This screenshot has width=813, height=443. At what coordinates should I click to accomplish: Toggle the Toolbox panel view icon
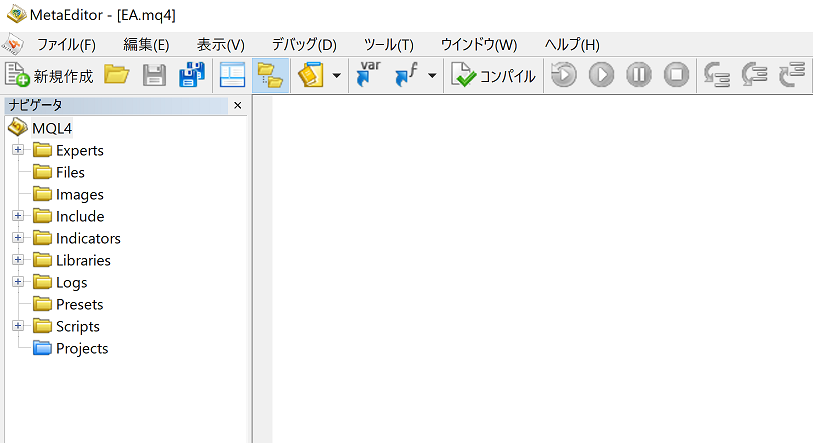tap(232, 75)
